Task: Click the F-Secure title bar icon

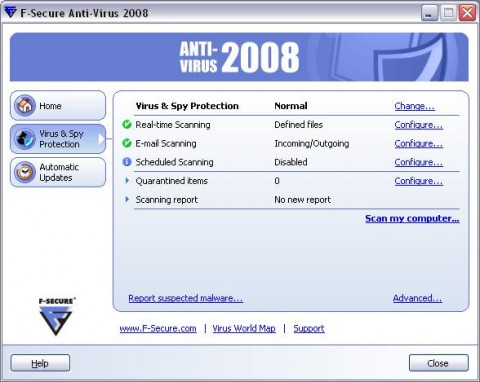Action: pos(10,12)
